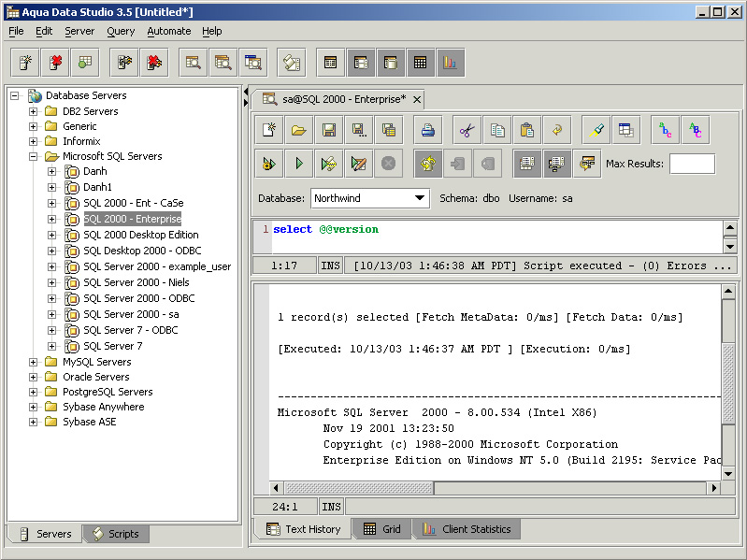The width and height of the screenshot is (747, 560).
Task: Expand the SQL 2000 - Enterprise node
Action: [52, 219]
